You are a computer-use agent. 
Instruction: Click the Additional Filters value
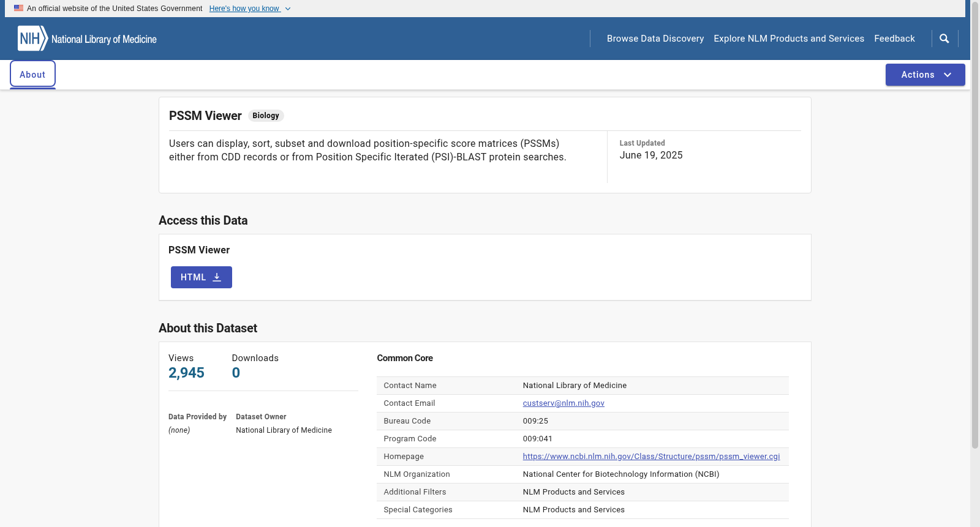click(x=573, y=492)
